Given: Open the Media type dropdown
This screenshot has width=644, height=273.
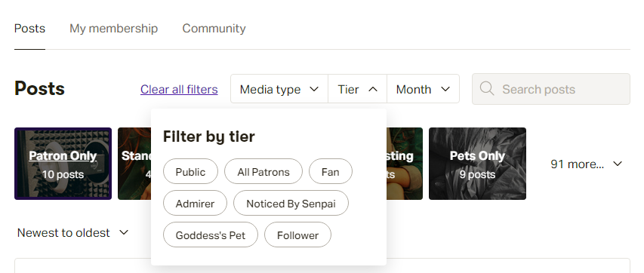Looking at the screenshot, I should point(279,89).
